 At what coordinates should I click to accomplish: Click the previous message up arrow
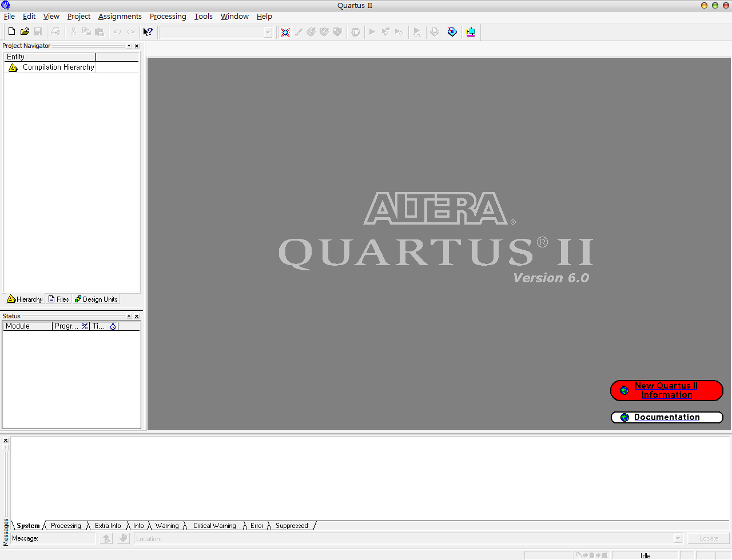pyautogui.click(x=106, y=538)
